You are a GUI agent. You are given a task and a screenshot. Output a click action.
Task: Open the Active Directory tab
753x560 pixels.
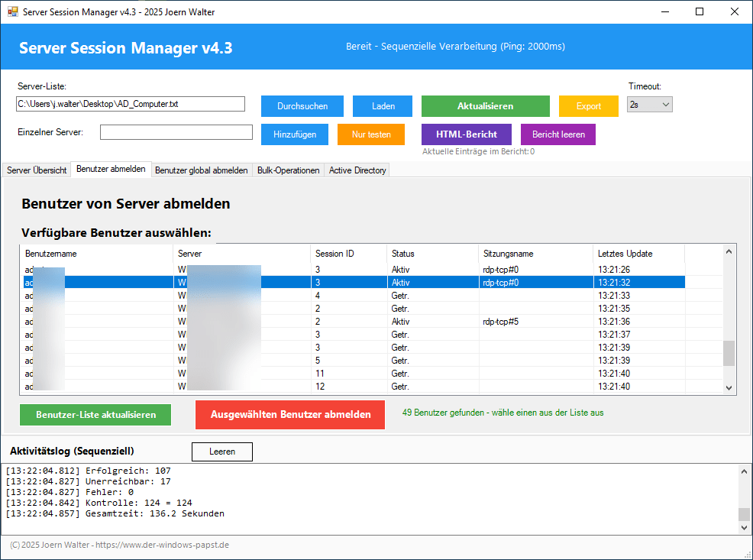[x=357, y=170]
